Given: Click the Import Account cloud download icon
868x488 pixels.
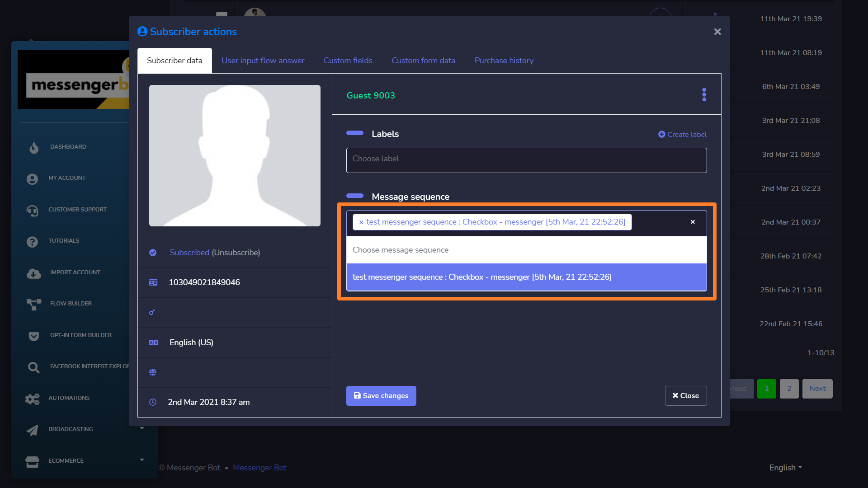Looking at the screenshot, I should pyautogui.click(x=34, y=273).
